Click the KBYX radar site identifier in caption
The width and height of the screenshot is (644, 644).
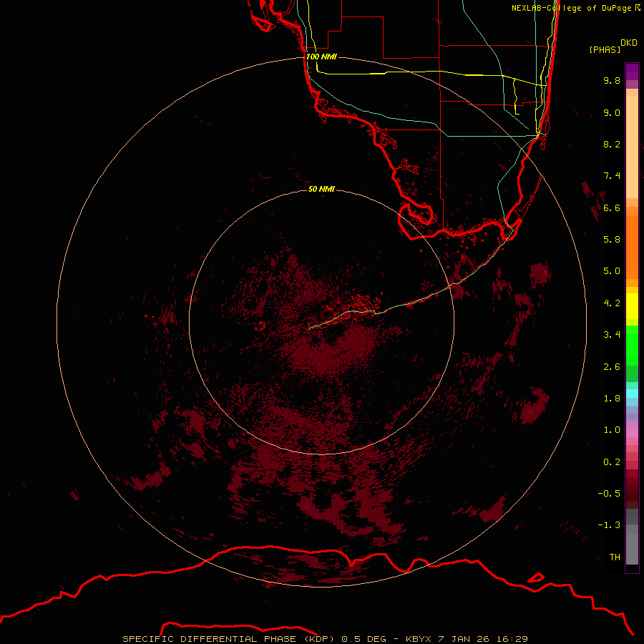point(419,639)
